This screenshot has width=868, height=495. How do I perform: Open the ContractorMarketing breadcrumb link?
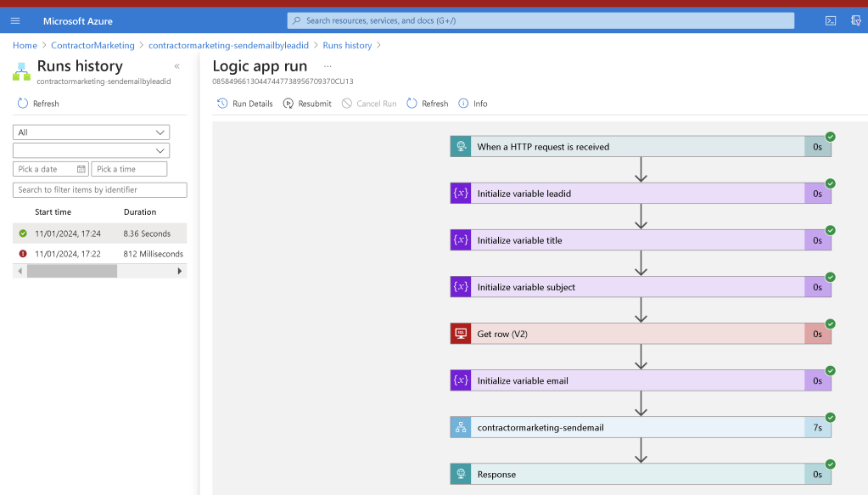coord(93,45)
